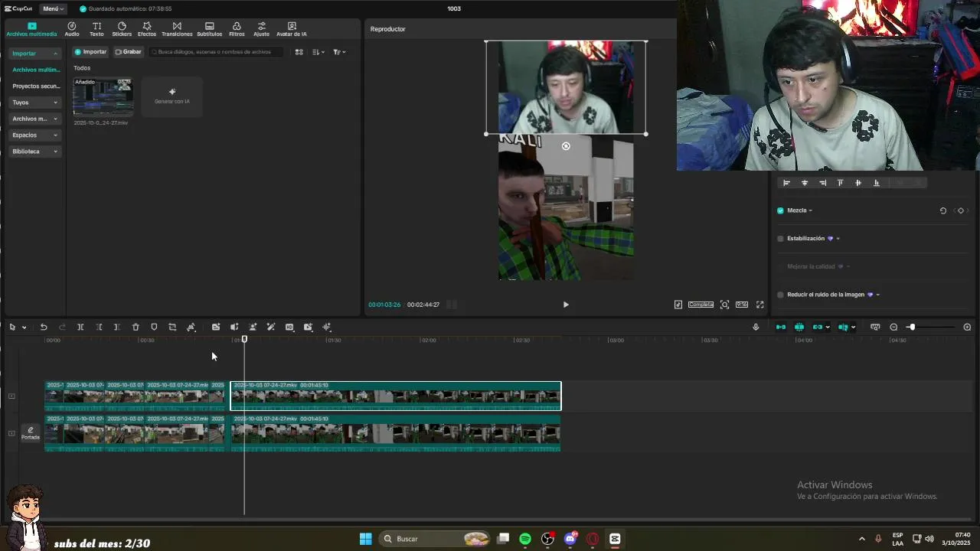Image resolution: width=980 pixels, height=551 pixels.
Task: Open preview zoom focus icon
Action: (724, 305)
